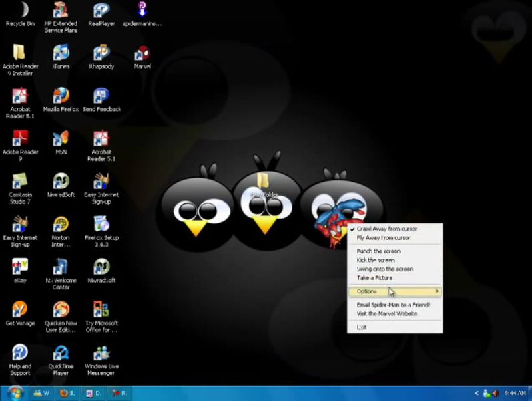Select the Send Feedback shortcut
532x401 pixels.
pyautogui.click(x=101, y=99)
